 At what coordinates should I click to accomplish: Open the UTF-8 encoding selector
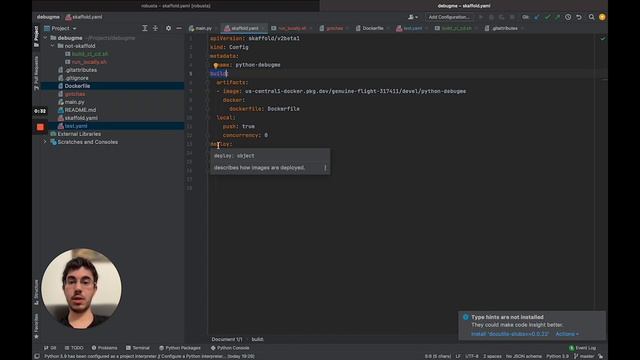[471, 356]
